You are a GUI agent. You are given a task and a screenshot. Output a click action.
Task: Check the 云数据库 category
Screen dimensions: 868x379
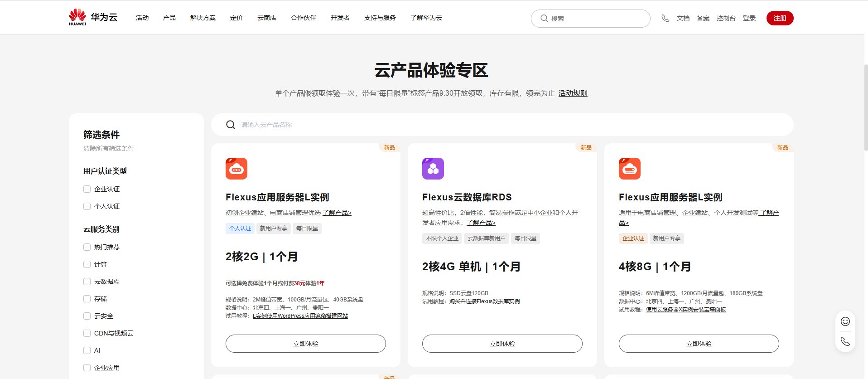(x=87, y=282)
